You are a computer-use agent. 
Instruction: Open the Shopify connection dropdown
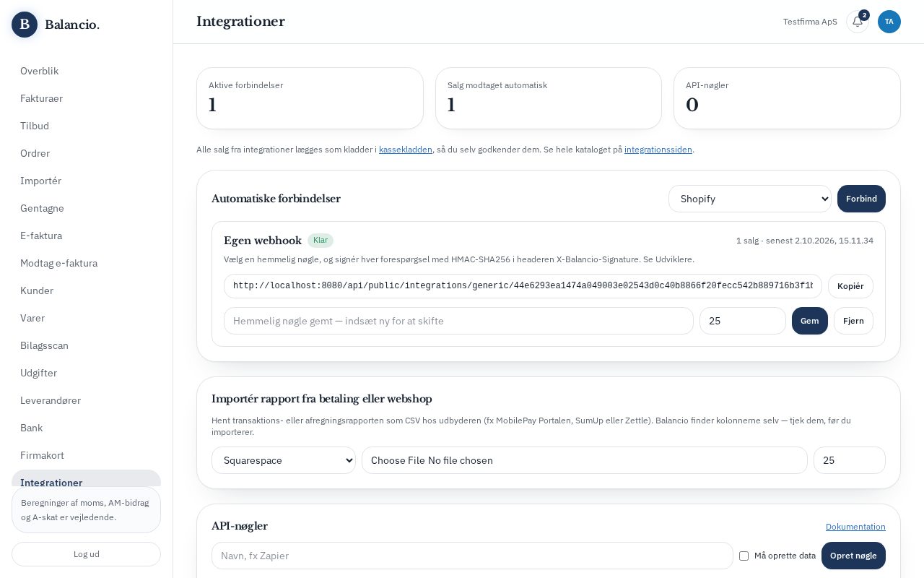[750, 199]
